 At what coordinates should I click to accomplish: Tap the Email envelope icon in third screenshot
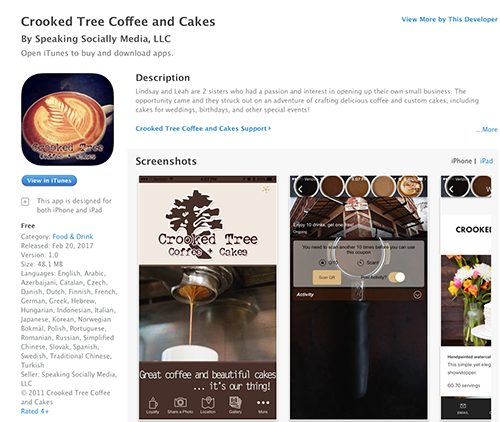tap(463, 408)
